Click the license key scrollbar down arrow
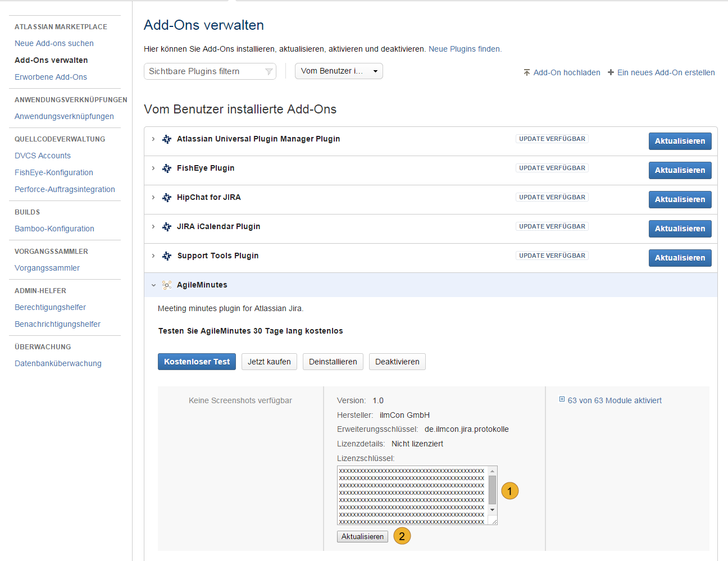Screen dimensions: 728x561 point(492,510)
